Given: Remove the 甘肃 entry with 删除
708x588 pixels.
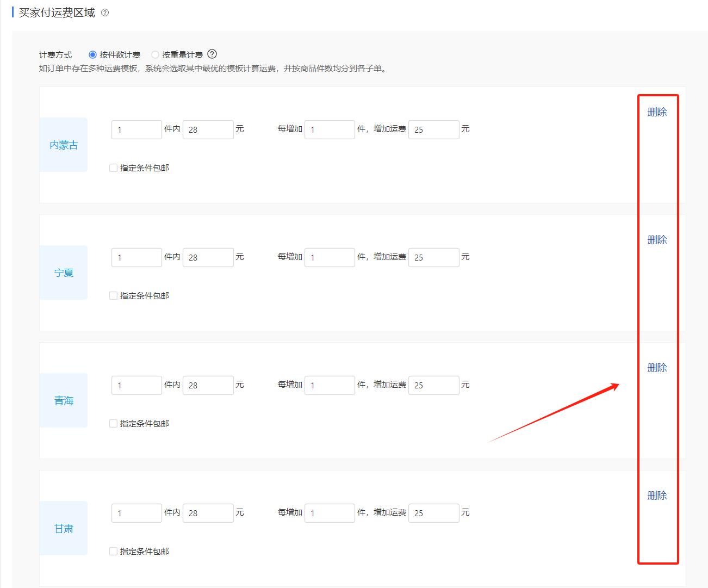Looking at the screenshot, I should pyautogui.click(x=657, y=496).
